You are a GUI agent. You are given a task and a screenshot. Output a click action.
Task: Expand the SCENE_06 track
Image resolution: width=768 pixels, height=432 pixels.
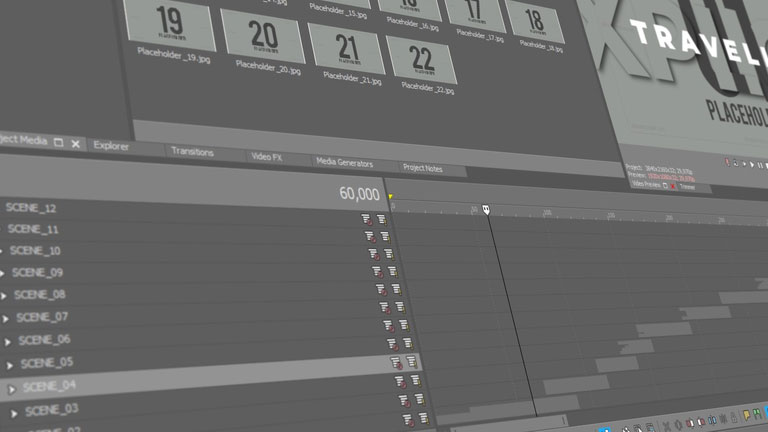click(x=8, y=342)
